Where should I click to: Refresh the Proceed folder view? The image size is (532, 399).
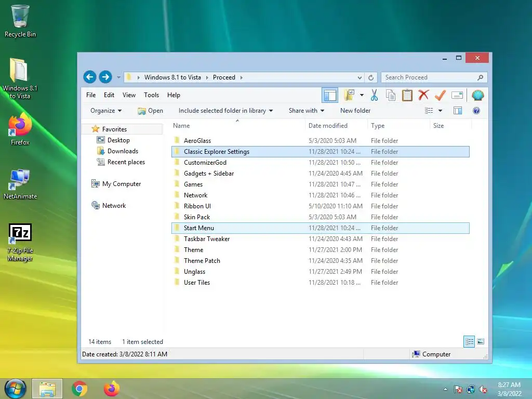[371, 77]
